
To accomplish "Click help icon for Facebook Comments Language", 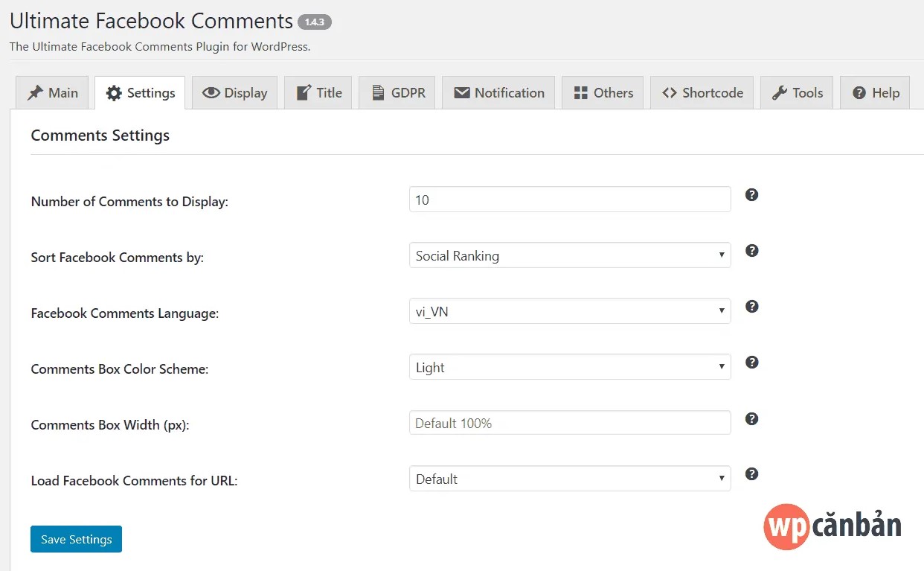I will 751,307.
